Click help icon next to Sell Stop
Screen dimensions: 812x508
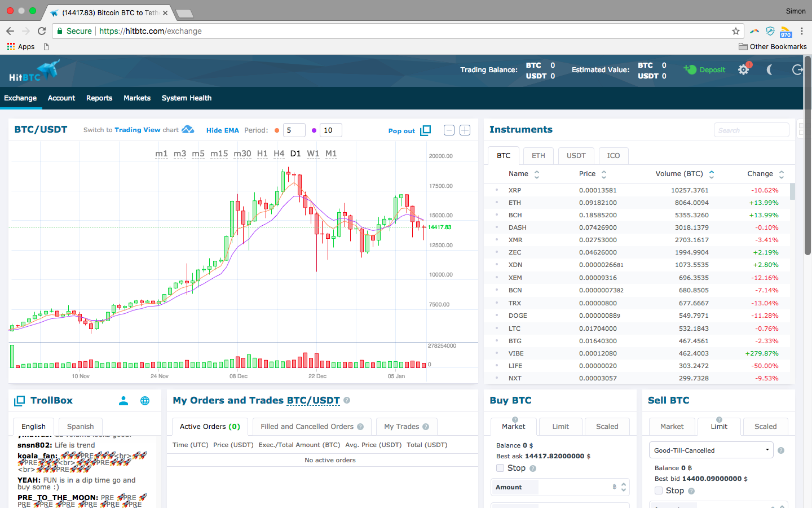691,491
